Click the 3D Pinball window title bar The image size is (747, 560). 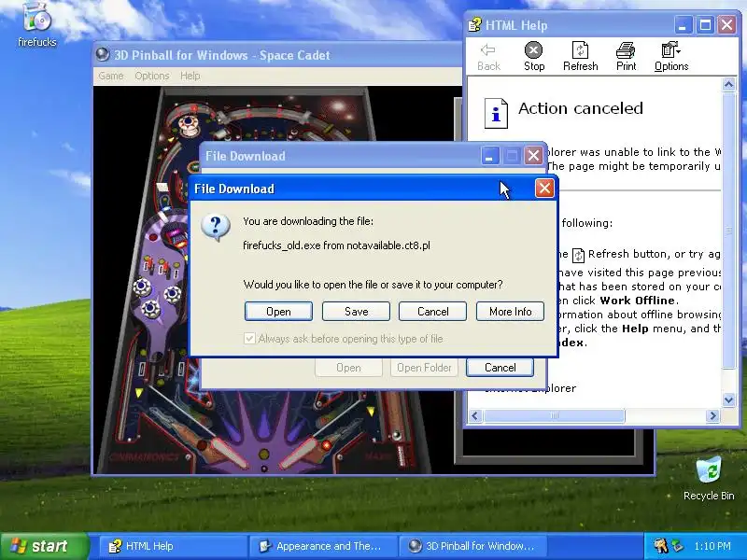[277, 55]
